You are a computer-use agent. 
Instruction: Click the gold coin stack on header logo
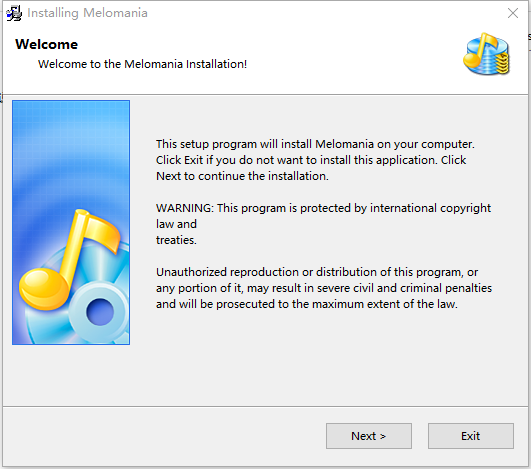(503, 63)
